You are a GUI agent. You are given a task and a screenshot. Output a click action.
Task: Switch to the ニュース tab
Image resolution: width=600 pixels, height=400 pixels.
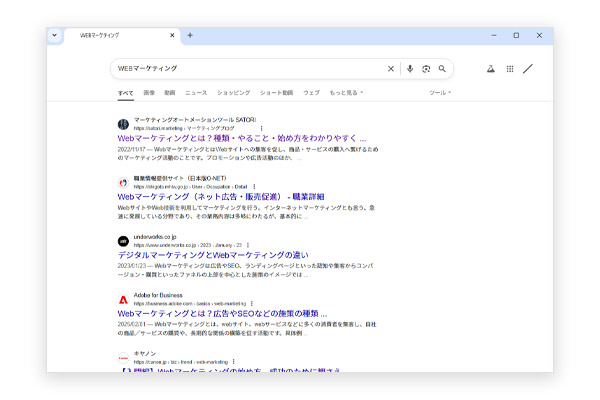point(196,93)
